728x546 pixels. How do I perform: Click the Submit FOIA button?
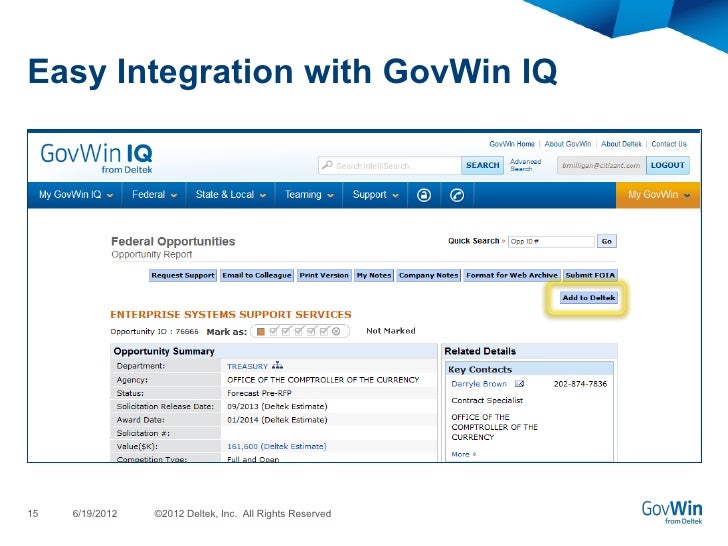(x=590, y=275)
